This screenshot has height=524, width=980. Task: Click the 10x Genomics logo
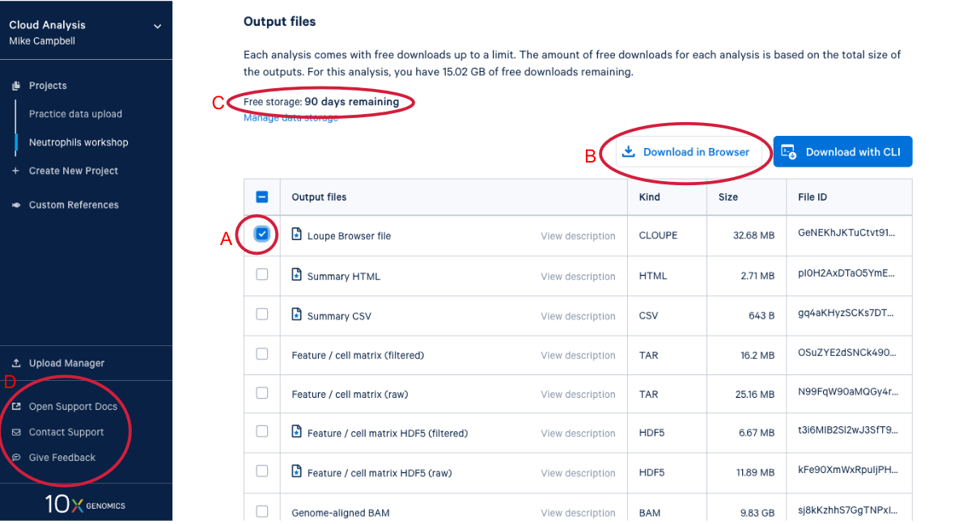click(86, 505)
